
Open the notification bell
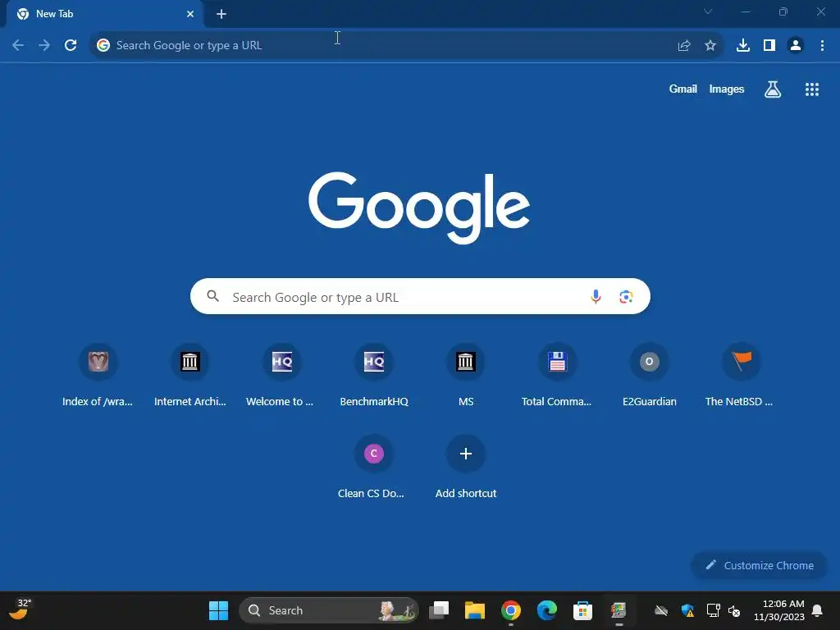tap(817, 610)
